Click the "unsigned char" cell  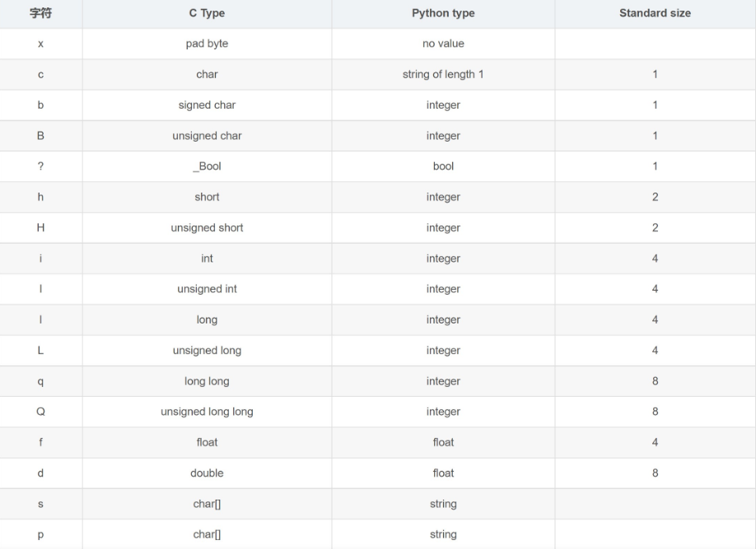click(x=207, y=136)
